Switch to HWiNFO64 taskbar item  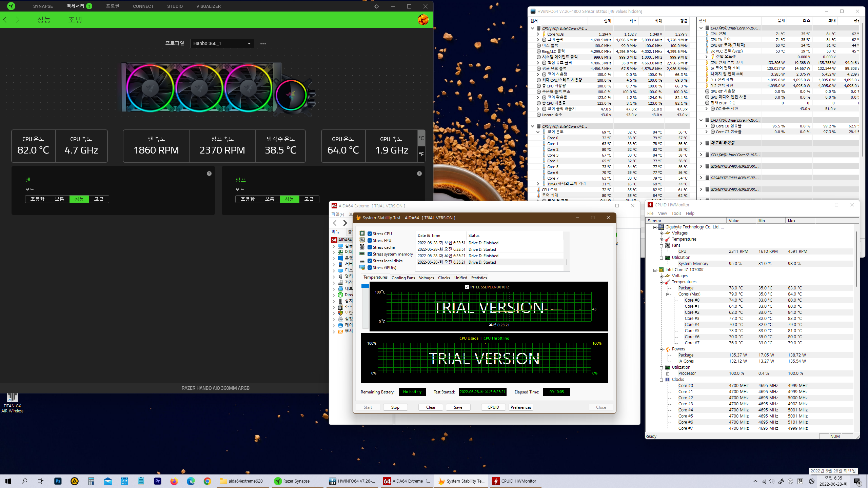coord(352,481)
